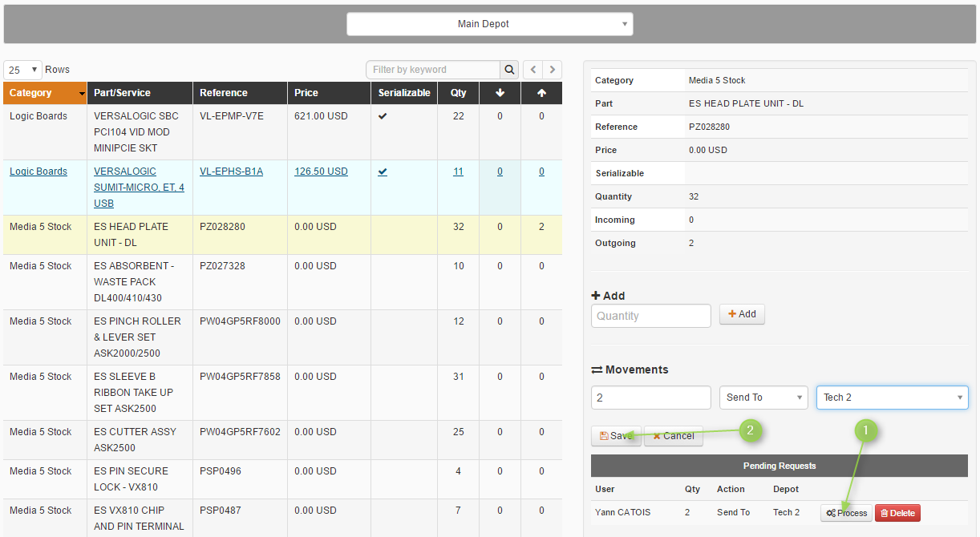Click the Add Quantity input field
980x537 pixels.
(x=651, y=316)
